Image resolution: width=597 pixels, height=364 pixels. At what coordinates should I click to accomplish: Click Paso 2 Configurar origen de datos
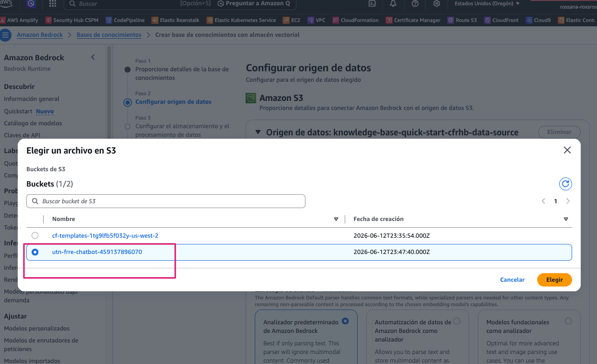click(x=173, y=102)
